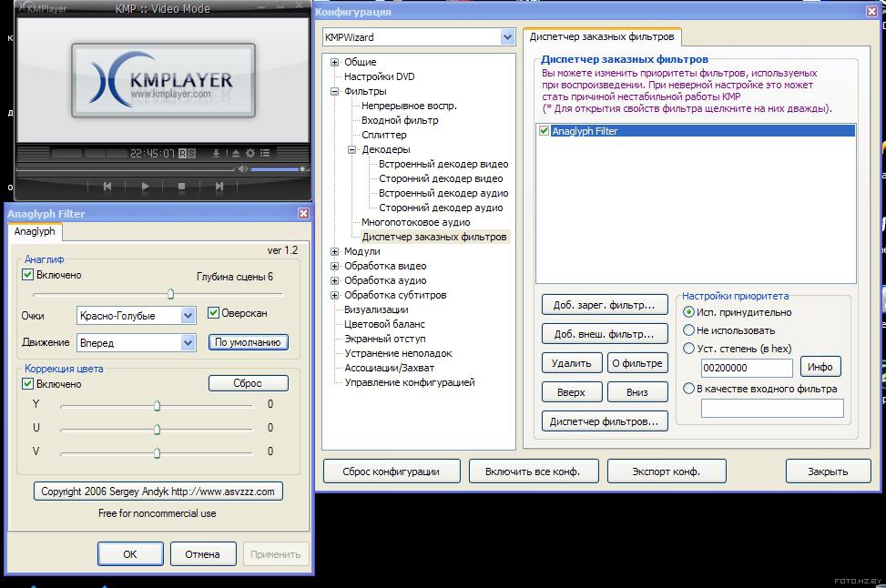Toggle Анаглиф Включено checkbox
The height and width of the screenshot is (588, 886).
click(27, 275)
